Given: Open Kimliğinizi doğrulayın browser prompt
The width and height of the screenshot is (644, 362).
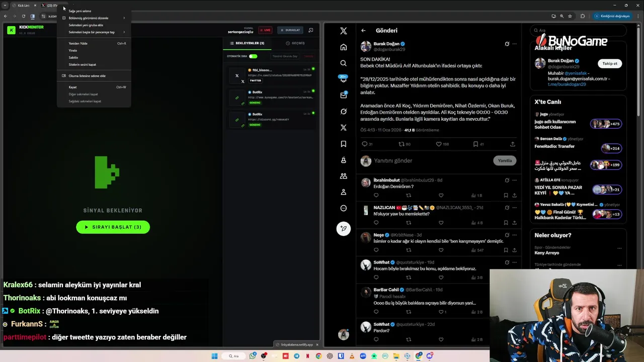Looking at the screenshot, I should pos(612,16).
